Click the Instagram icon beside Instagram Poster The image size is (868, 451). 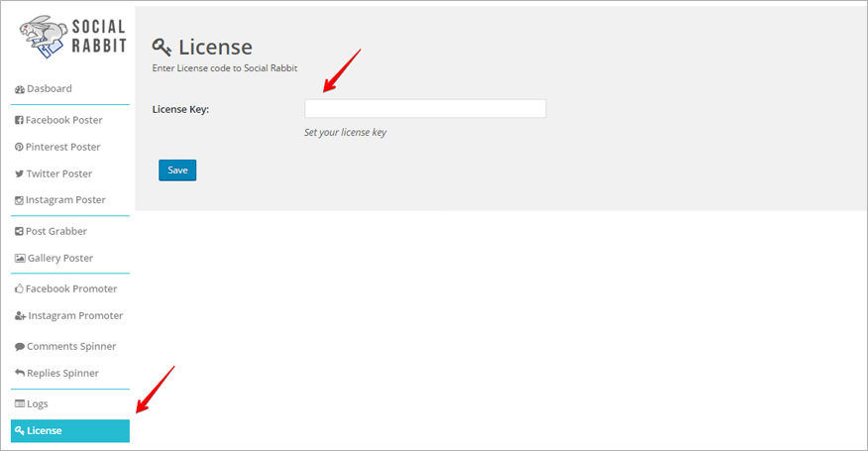pos(19,200)
